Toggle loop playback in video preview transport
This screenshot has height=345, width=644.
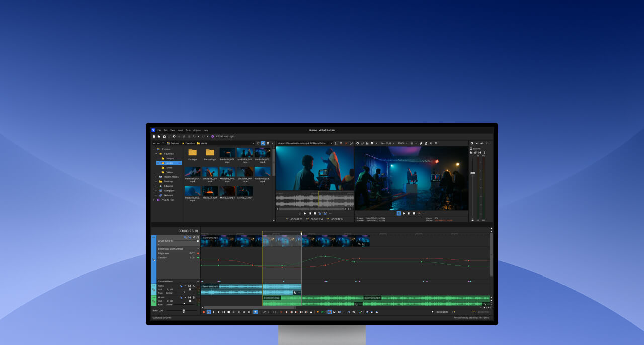click(x=399, y=213)
